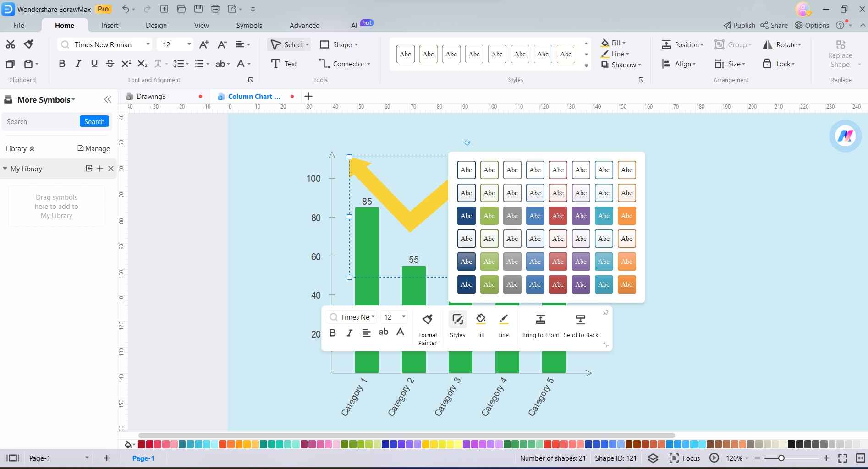
Task: Switch to the Symbols tab
Action: (x=249, y=25)
